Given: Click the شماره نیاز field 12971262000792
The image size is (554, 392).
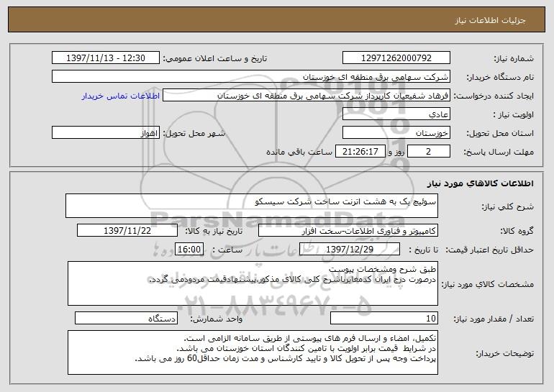Looking at the screenshot, I should click(x=396, y=58).
